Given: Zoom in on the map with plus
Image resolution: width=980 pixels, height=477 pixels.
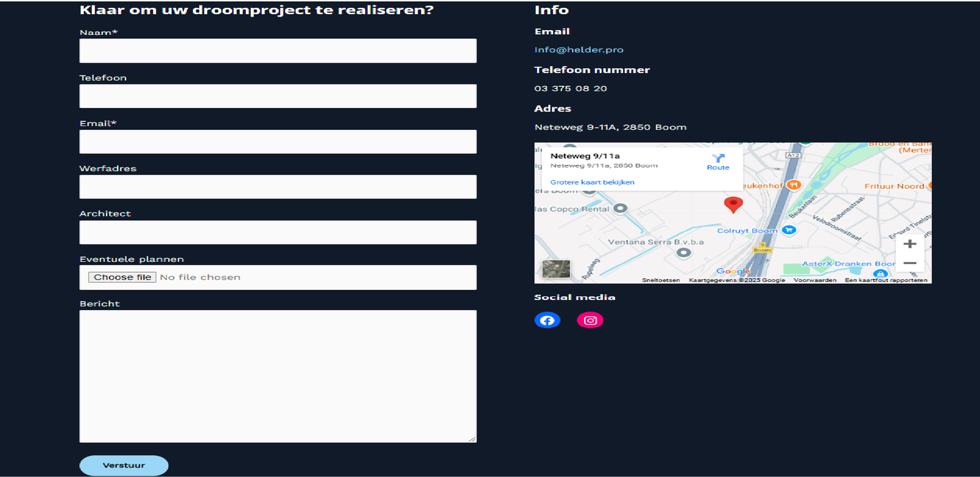Looking at the screenshot, I should point(910,244).
